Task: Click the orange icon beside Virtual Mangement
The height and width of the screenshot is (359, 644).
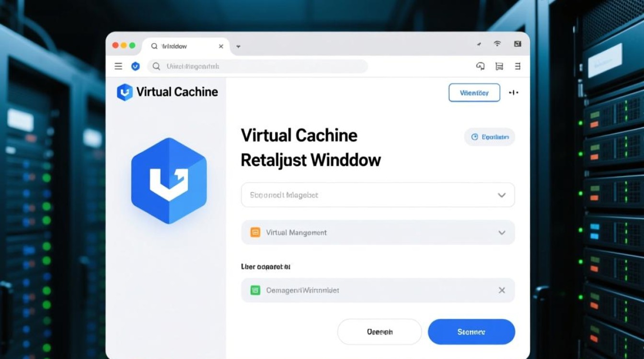Action: [x=255, y=233]
